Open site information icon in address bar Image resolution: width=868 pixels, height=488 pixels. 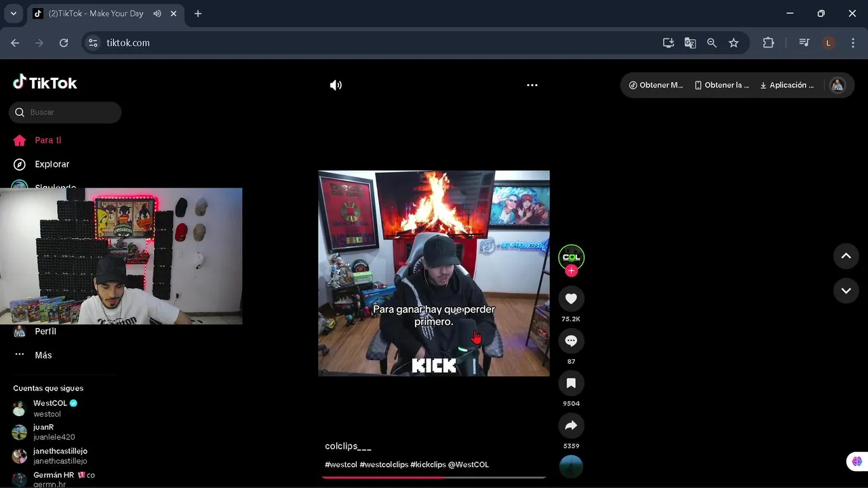(94, 43)
